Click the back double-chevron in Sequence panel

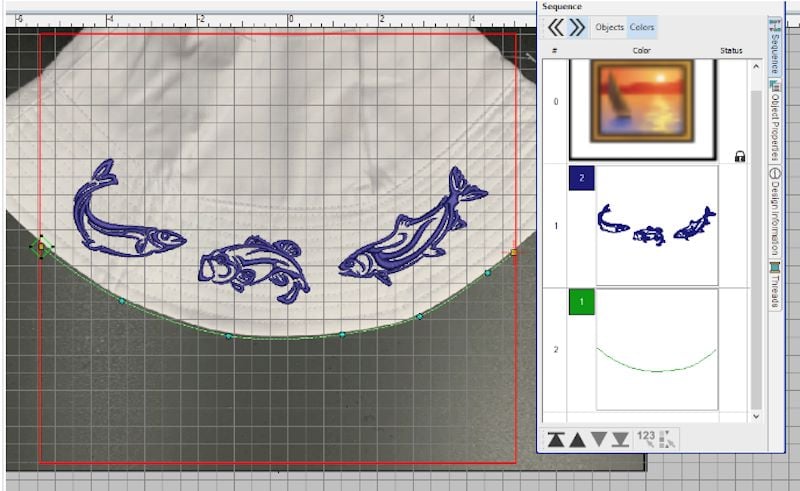pyautogui.click(x=555, y=27)
